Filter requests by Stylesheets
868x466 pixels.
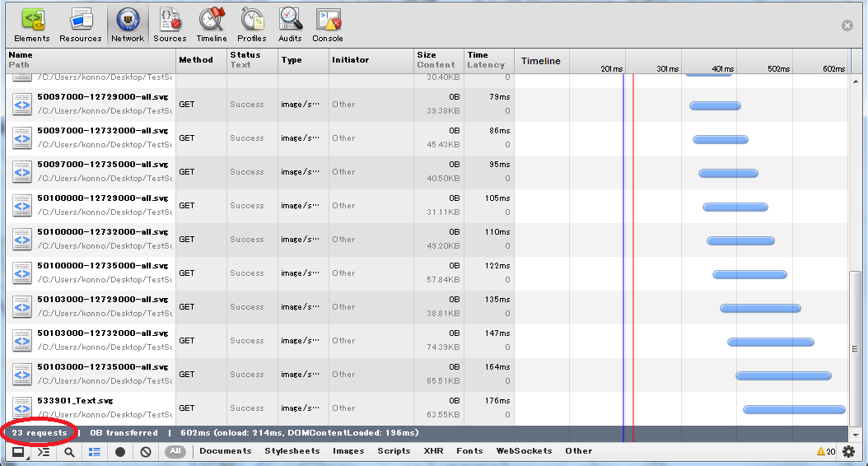(x=292, y=451)
